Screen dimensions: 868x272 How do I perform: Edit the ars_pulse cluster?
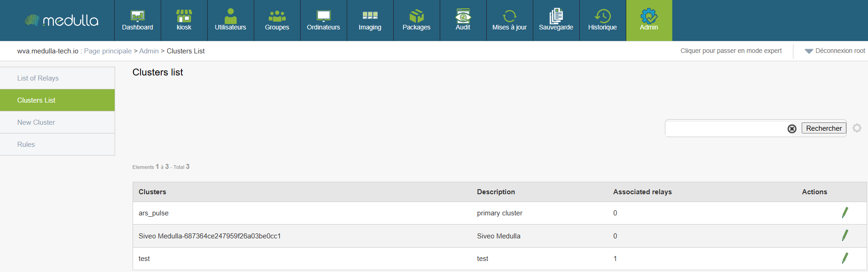(845, 213)
